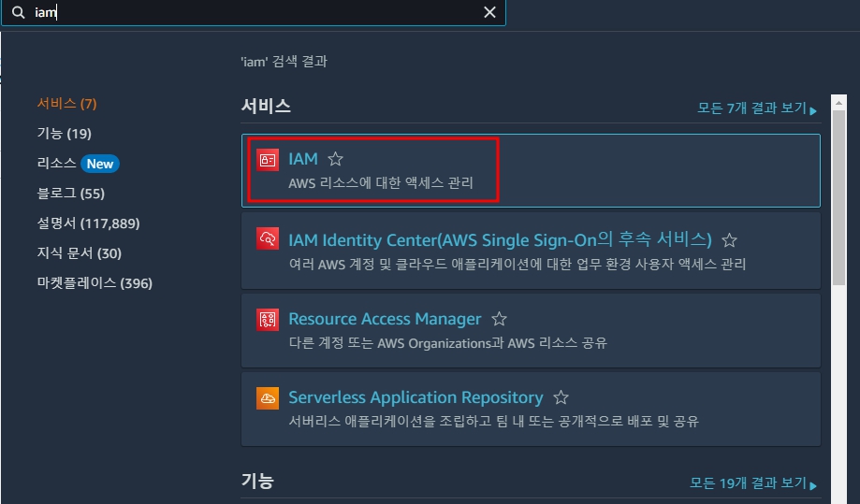Open Serverless Application Repository link

click(x=415, y=397)
